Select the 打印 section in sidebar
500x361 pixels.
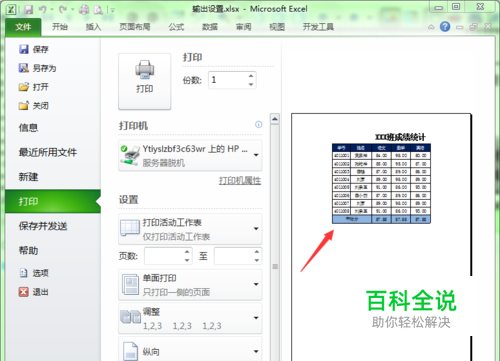pyautogui.click(x=53, y=201)
